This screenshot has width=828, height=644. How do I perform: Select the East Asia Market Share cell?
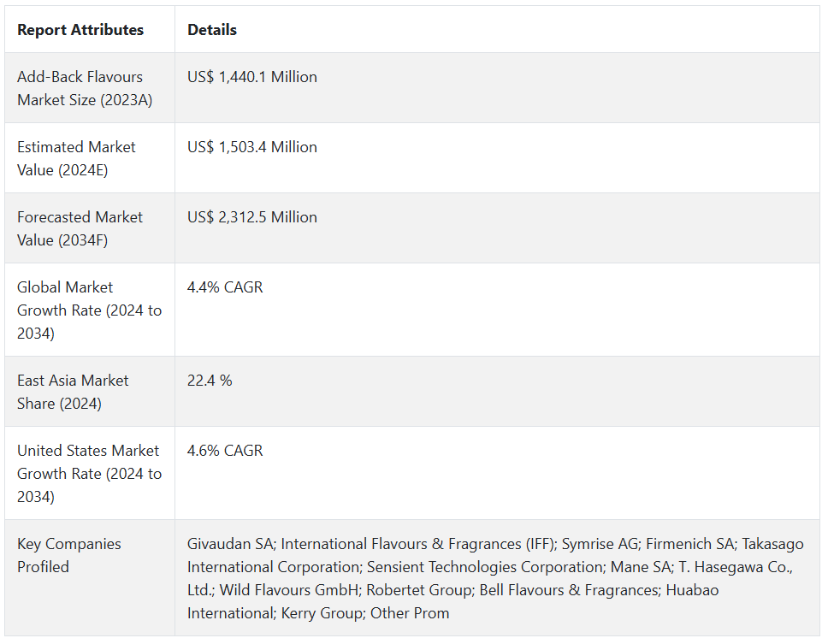[x=73, y=392]
